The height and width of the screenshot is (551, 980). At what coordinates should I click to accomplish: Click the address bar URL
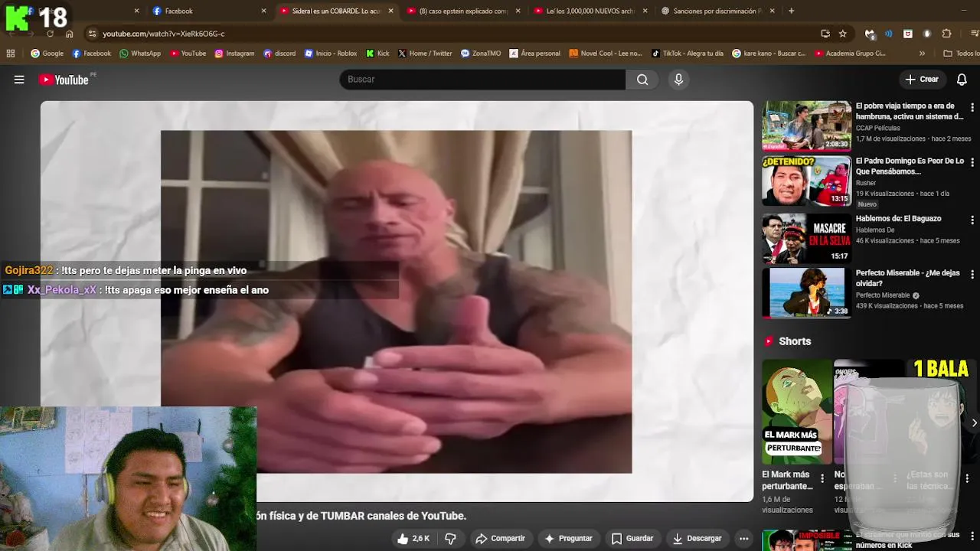164,34
